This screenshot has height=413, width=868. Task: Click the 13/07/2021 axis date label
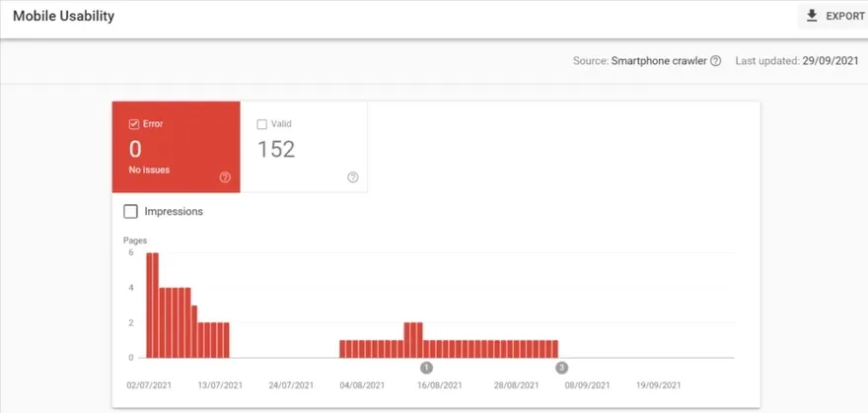click(x=220, y=385)
